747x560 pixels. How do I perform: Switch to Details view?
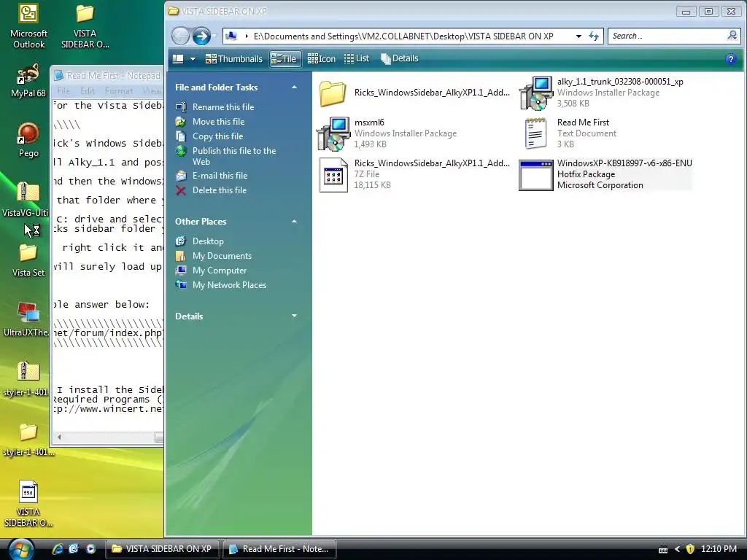400,58
